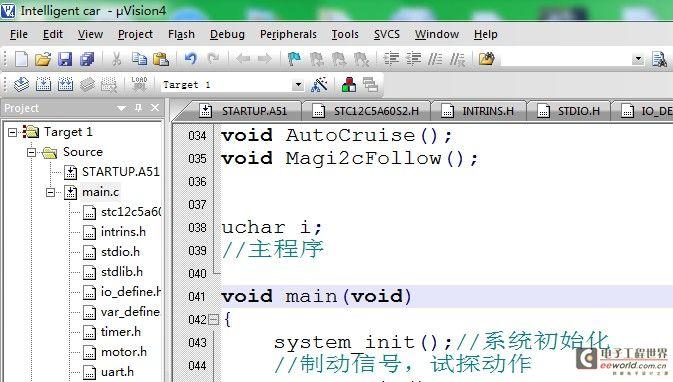Open a file with the Open folder icon
This screenshot has height=382, width=673.
tap(43, 59)
